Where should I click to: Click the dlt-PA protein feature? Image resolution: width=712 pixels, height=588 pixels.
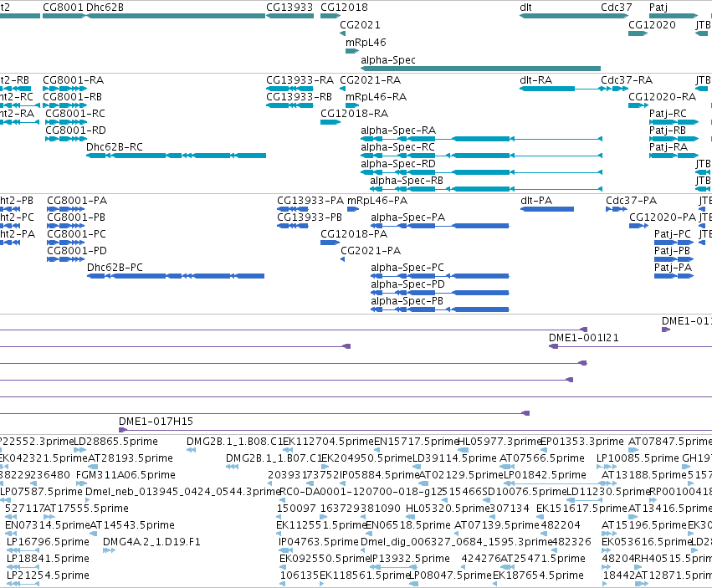(547, 209)
